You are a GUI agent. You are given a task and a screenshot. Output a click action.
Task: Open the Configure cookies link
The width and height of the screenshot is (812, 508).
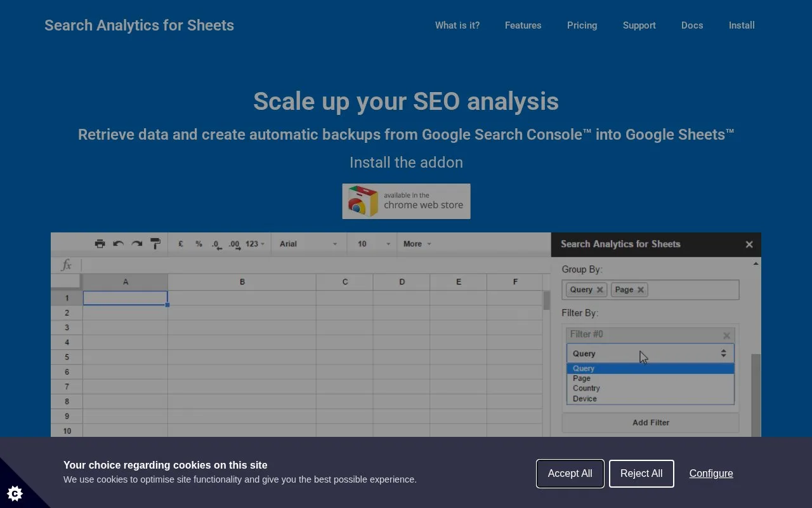pyautogui.click(x=711, y=474)
